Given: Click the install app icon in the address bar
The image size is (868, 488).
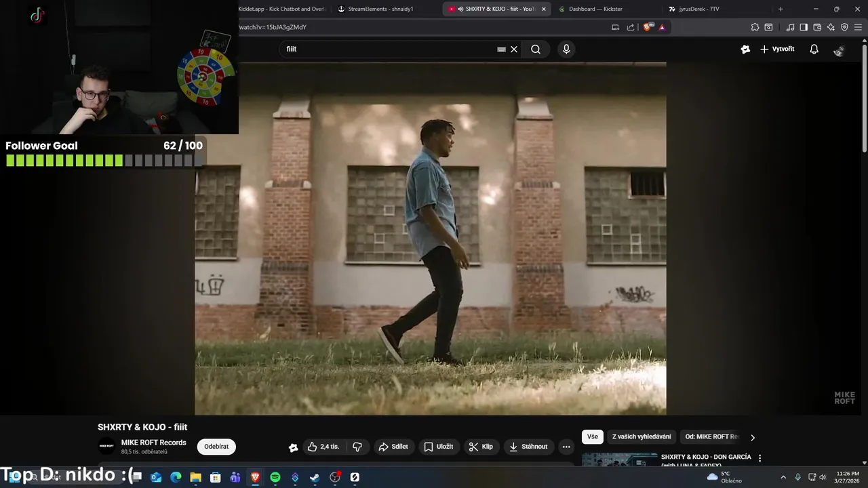Looking at the screenshot, I should pyautogui.click(x=615, y=27).
